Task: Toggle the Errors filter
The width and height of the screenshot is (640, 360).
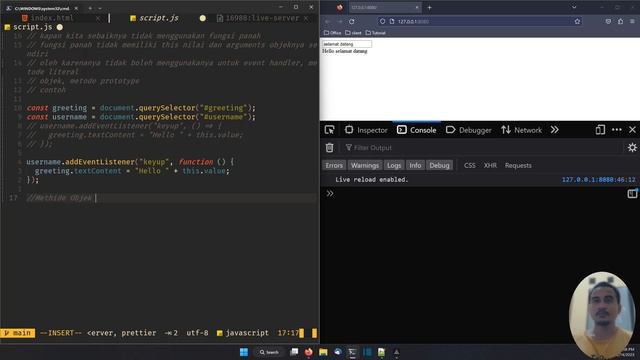Action: [334, 165]
